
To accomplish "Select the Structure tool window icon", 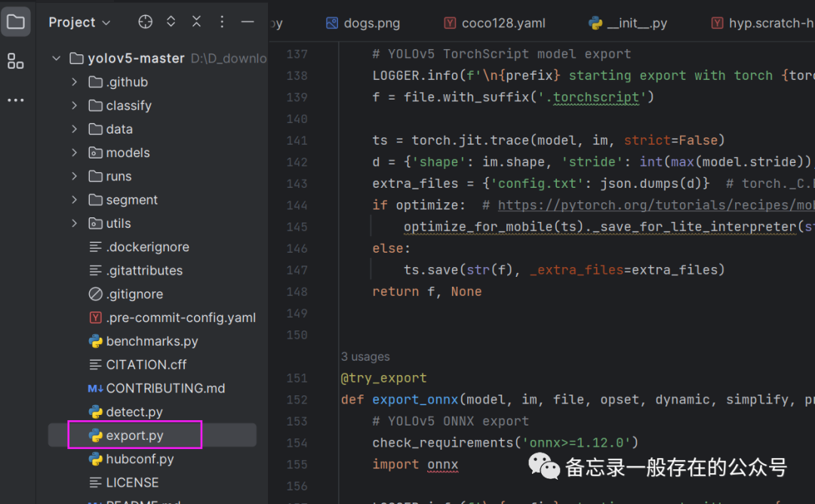I will (x=16, y=61).
